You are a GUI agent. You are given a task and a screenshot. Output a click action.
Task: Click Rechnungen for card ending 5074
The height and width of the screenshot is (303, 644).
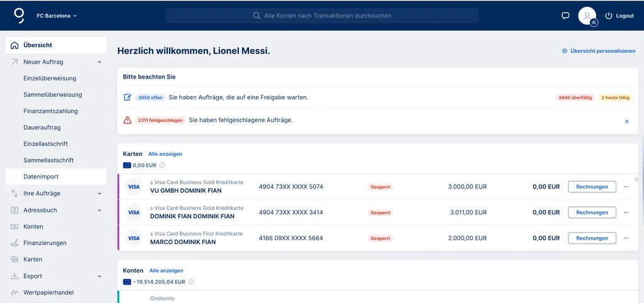(x=592, y=187)
